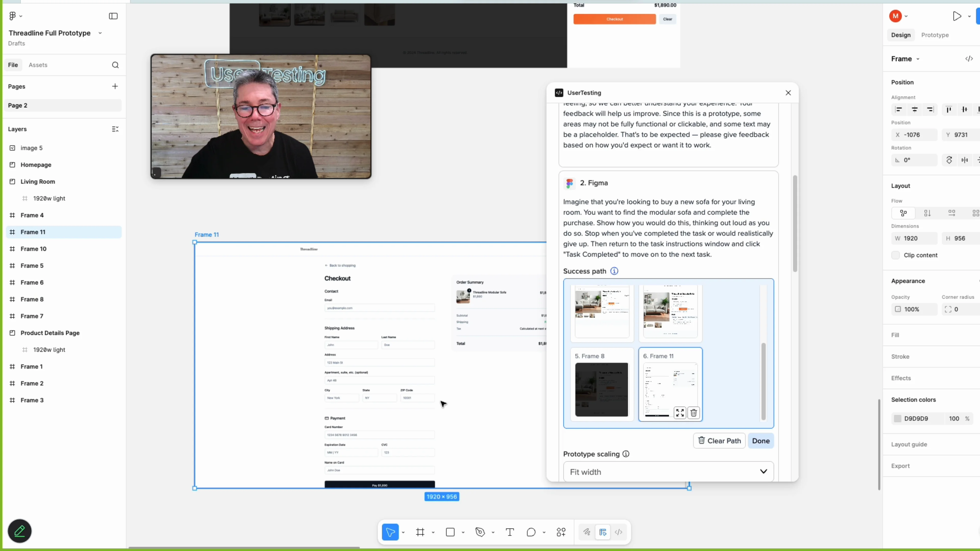Expand Threadline Full Prototype file menu
The width and height of the screenshot is (980, 551).
(x=100, y=33)
